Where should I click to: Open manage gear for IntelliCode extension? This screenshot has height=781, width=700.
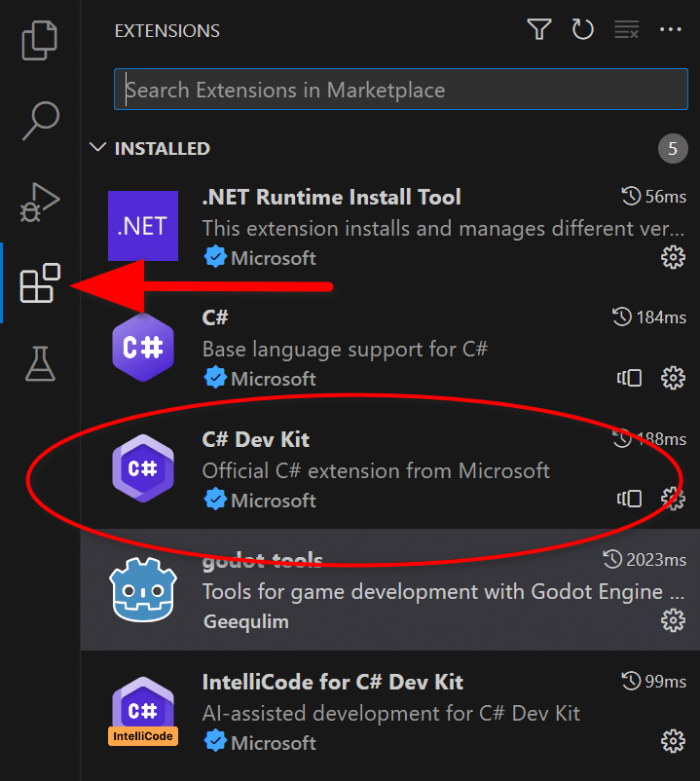coord(673,741)
